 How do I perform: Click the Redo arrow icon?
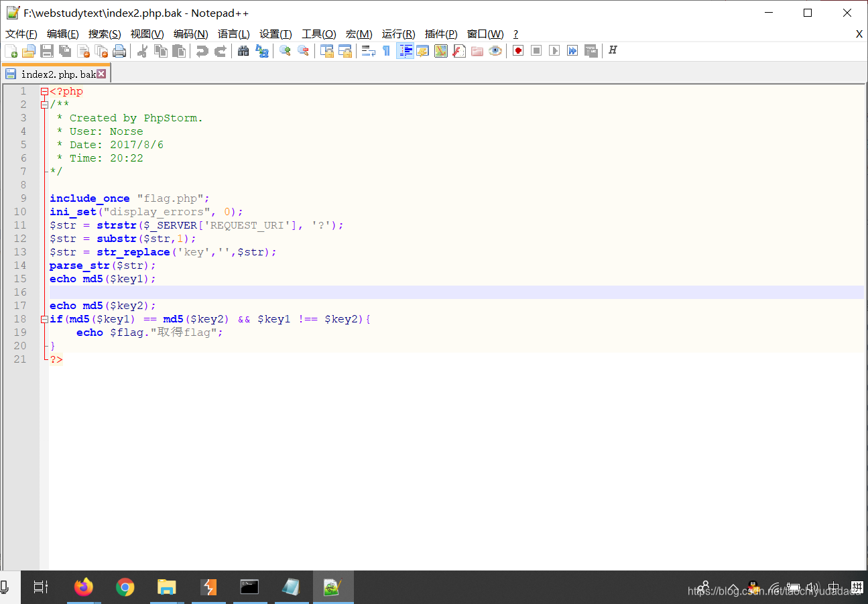220,51
